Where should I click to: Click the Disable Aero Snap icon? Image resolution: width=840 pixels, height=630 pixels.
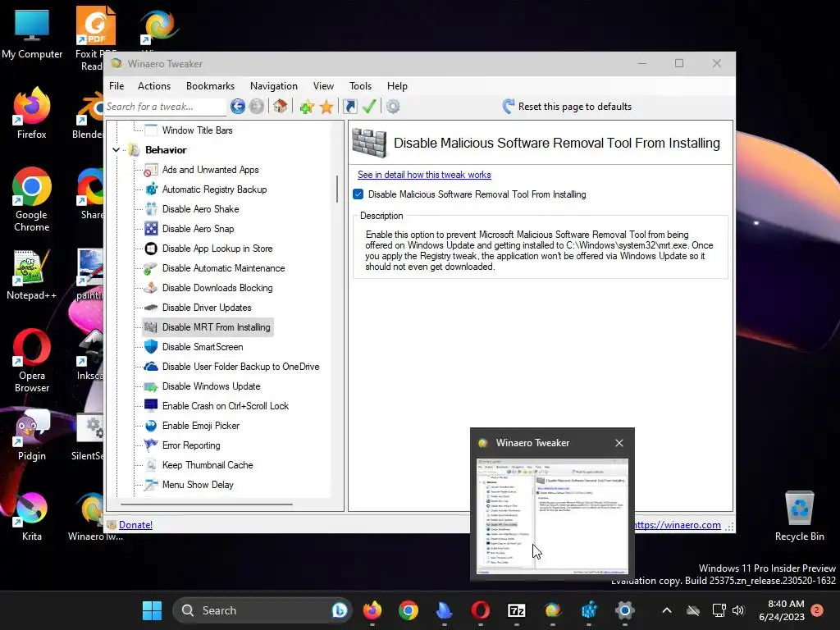pyautogui.click(x=151, y=229)
